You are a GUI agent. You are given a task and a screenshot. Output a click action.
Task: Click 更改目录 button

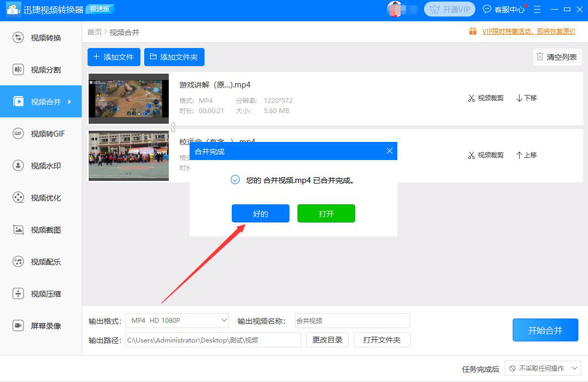coord(327,340)
